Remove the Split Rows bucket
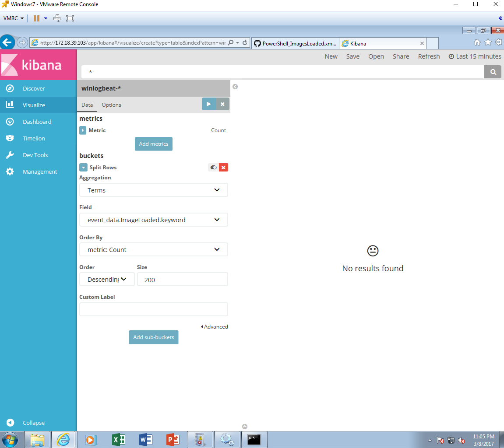 (x=223, y=167)
